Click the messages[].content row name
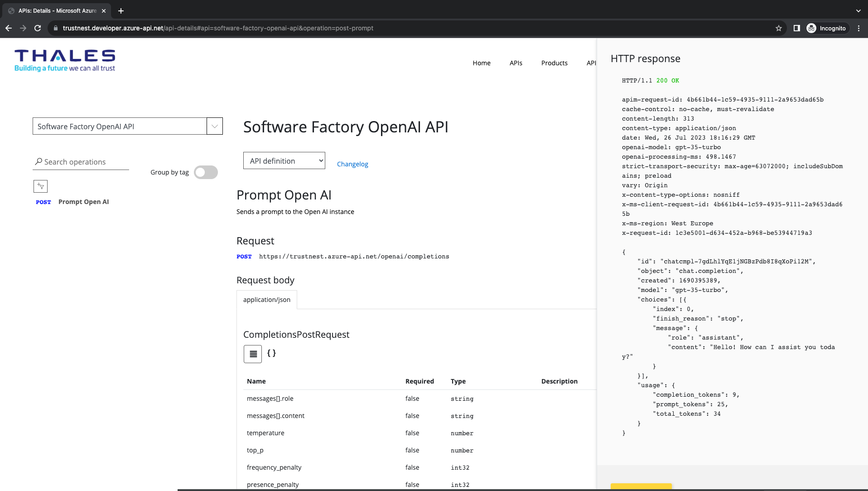 point(275,416)
